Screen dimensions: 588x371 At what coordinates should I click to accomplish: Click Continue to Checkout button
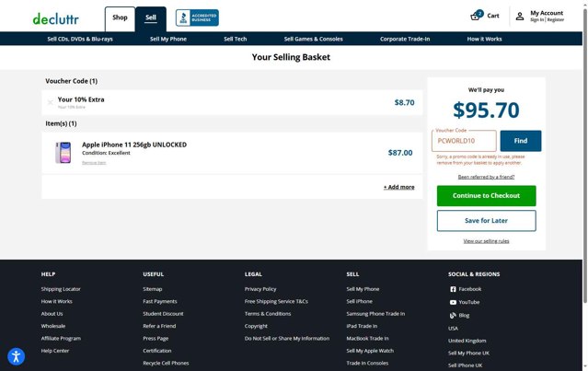coord(486,196)
